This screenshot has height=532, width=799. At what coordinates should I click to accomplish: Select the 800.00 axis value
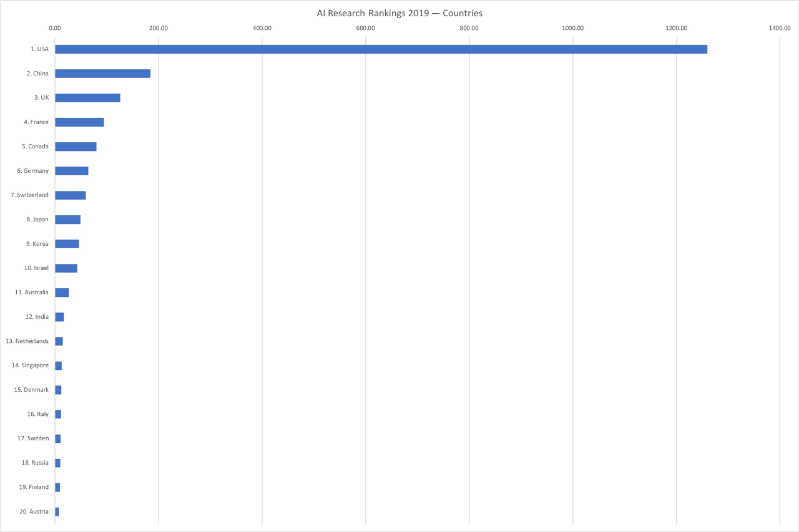pos(469,28)
